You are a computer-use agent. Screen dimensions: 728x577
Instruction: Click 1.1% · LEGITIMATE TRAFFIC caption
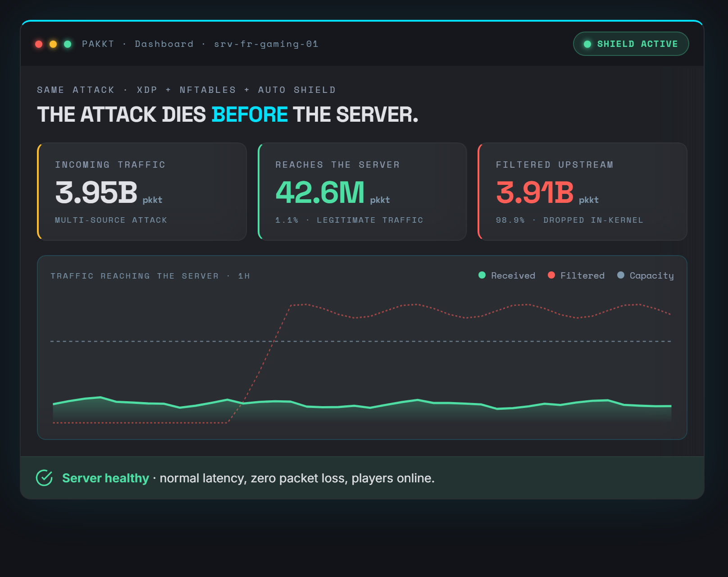click(x=349, y=220)
